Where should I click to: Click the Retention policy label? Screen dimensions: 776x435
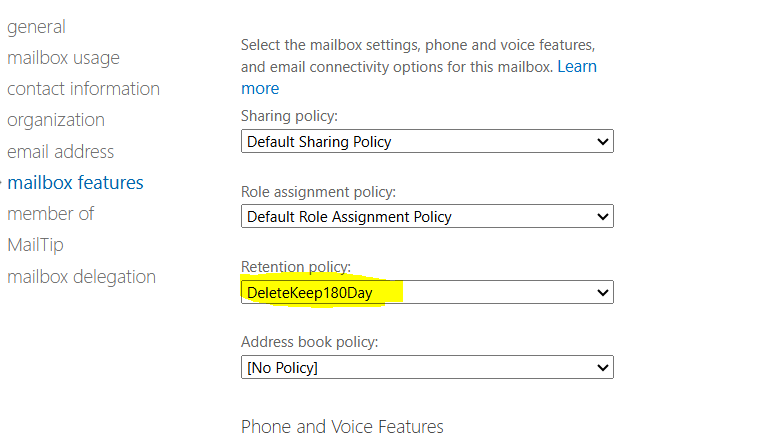296,267
